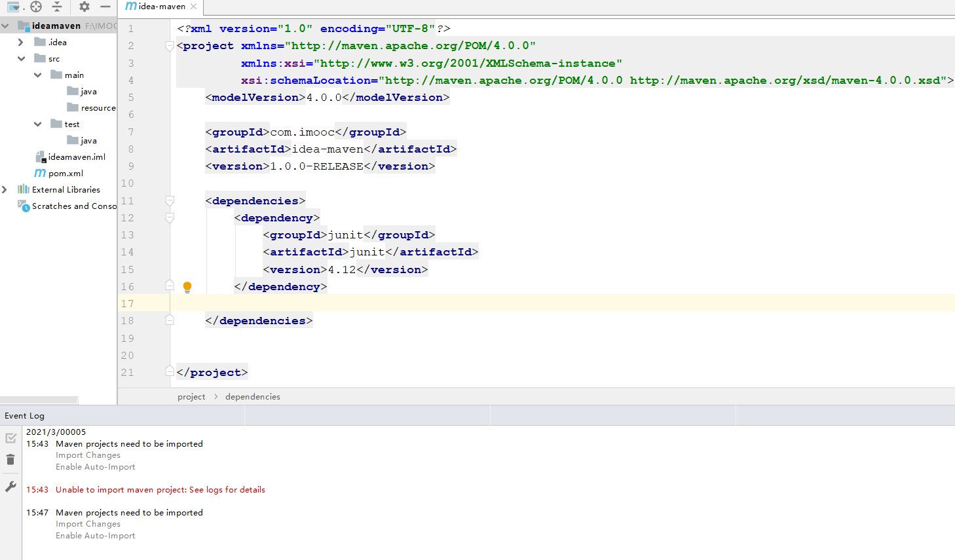This screenshot has height=560, width=955.
Task: Click the intention lightbulb icon on line 16
Action: click(x=187, y=287)
